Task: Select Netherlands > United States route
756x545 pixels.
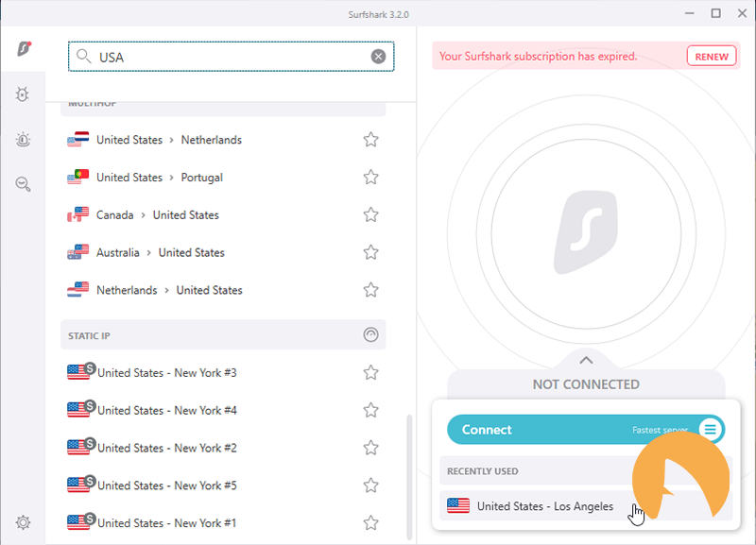Action: pyautogui.click(x=223, y=290)
